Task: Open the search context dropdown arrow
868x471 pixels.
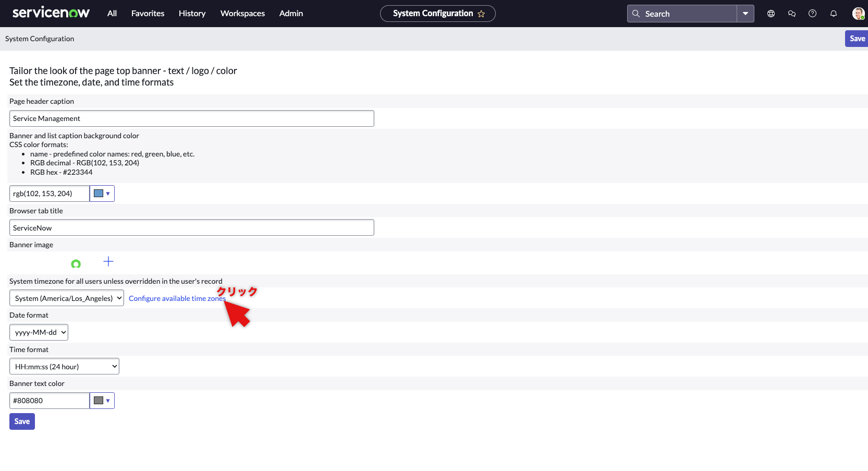Action: tap(745, 14)
